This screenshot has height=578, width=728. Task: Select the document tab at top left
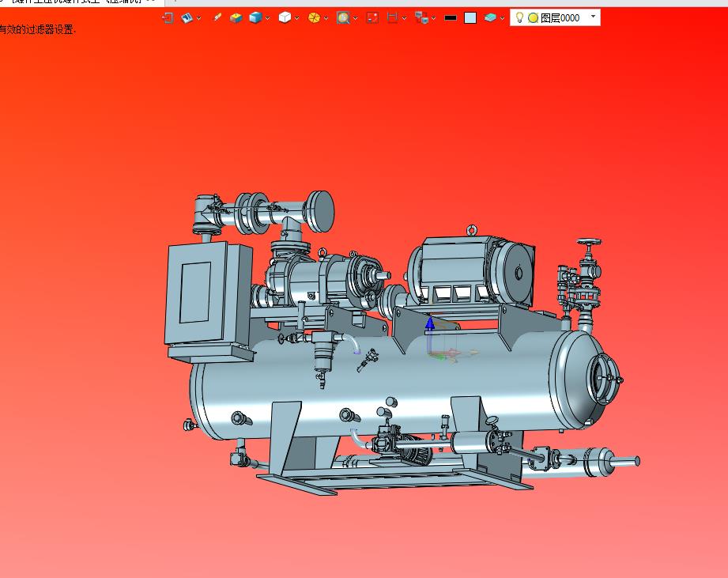pyautogui.click(x=79, y=2)
